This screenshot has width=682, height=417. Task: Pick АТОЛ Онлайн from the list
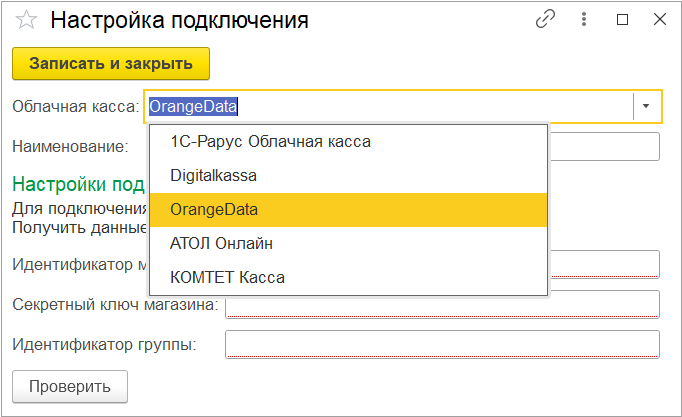point(222,243)
